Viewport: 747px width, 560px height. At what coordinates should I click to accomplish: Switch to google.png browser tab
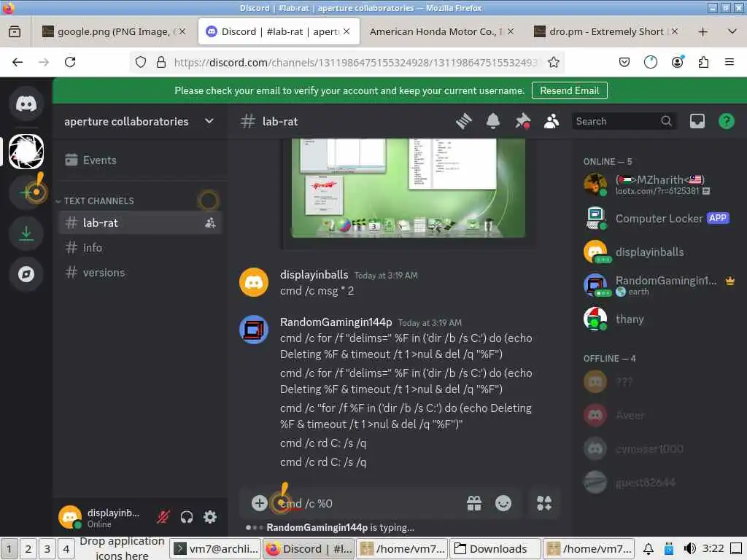(113, 31)
